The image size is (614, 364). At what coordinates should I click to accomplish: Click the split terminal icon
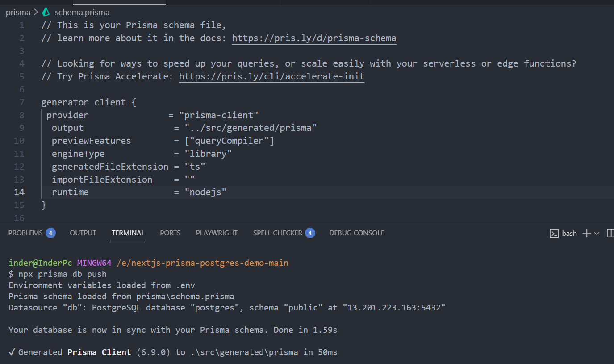point(610,233)
